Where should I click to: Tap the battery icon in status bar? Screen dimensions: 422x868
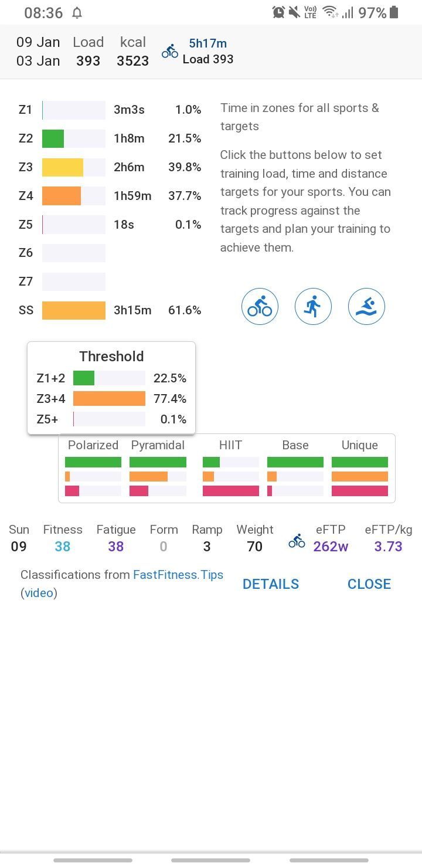tap(394, 12)
